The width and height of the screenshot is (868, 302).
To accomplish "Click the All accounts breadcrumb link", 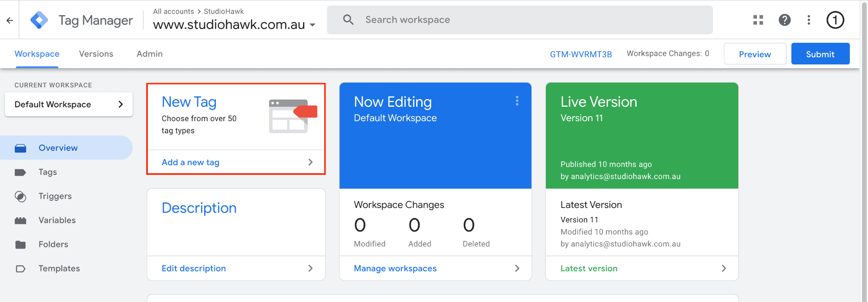I will pos(173,11).
